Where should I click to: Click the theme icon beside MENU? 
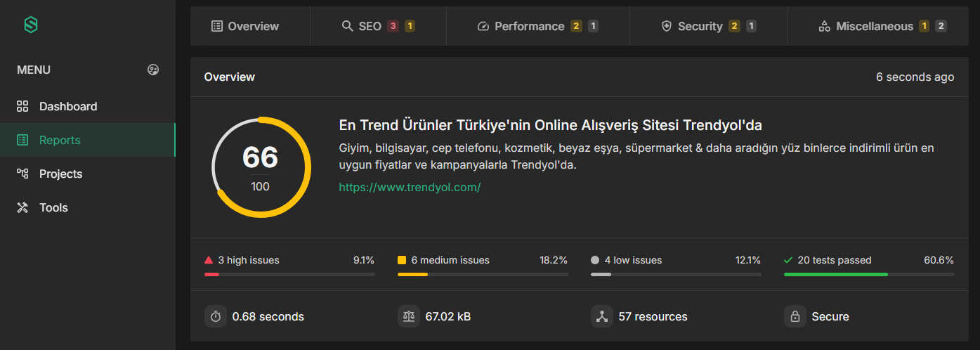tap(153, 70)
